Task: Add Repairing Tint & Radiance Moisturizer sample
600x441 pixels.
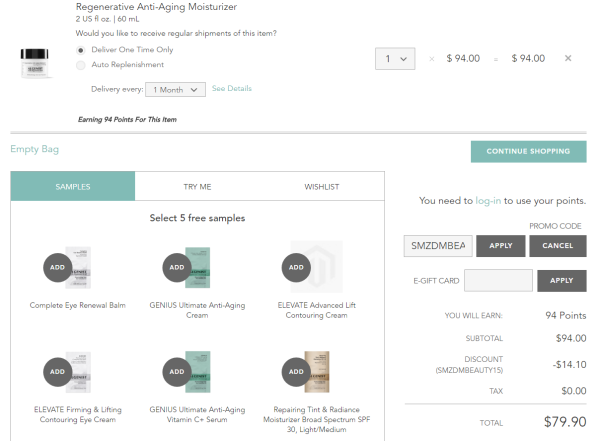Action: [296, 372]
